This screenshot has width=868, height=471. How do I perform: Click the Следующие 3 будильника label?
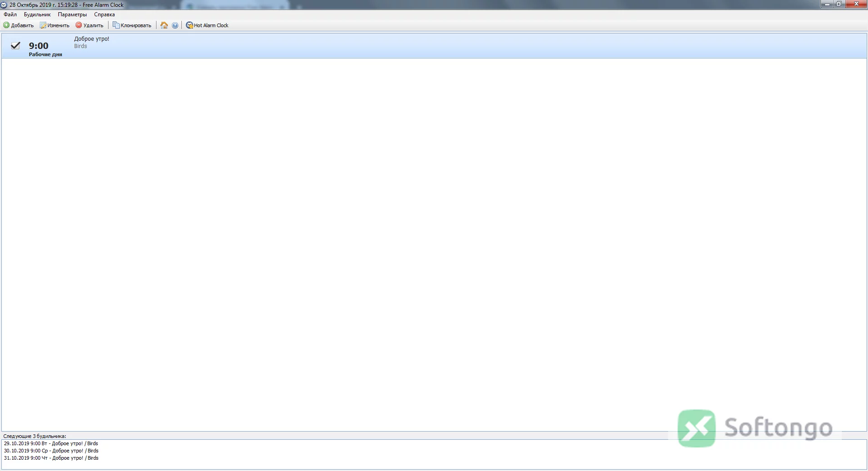click(34, 436)
